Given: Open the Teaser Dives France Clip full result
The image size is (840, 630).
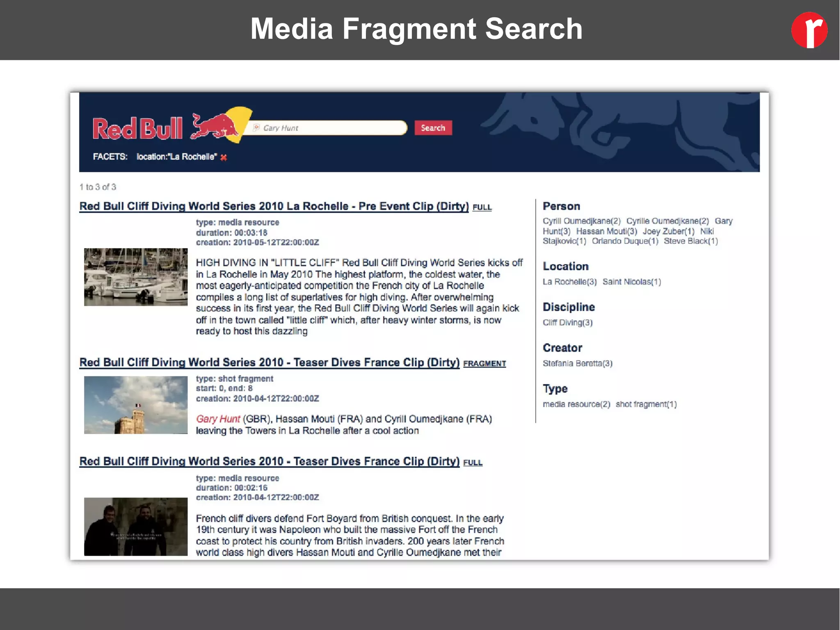Looking at the screenshot, I should [269, 461].
